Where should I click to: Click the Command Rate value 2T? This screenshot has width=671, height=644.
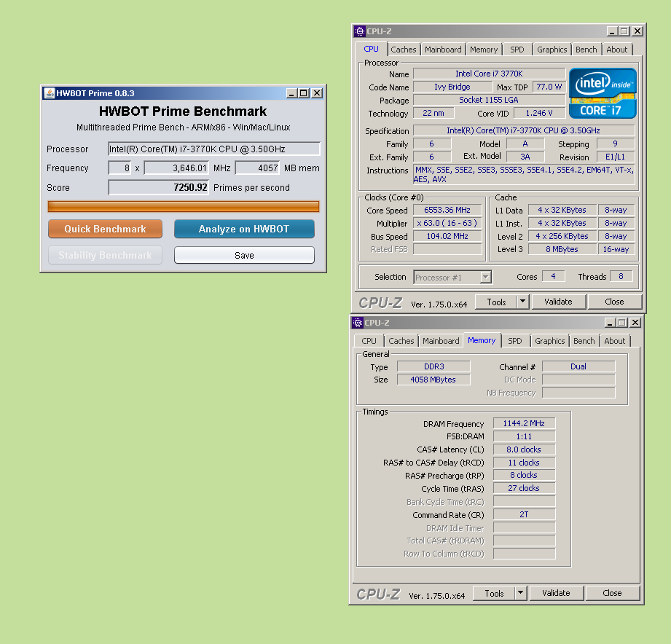[x=524, y=514]
